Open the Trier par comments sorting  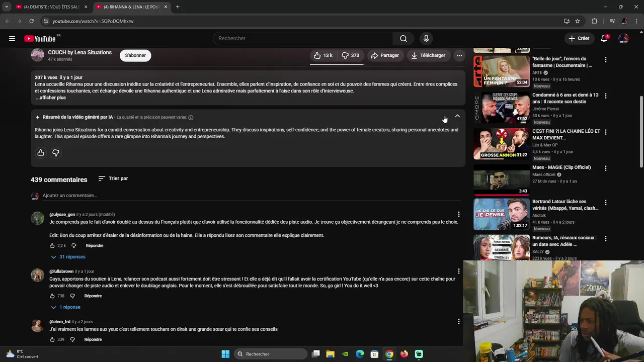pyautogui.click(x=113, y=178)
